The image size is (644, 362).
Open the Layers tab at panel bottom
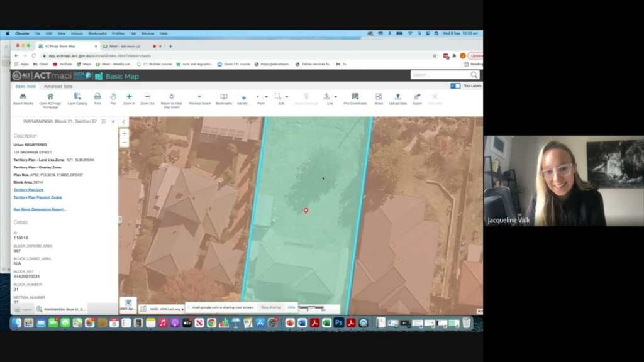click(23, 309)
